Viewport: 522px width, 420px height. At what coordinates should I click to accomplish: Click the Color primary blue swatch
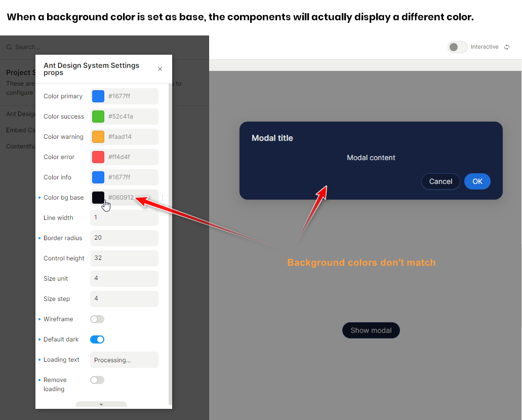coord(98,96)
